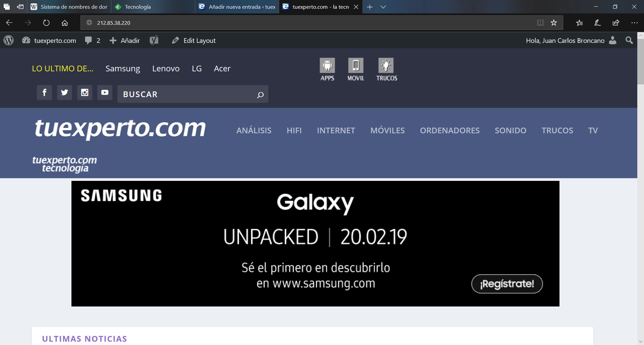The height and width of the screenshot is (345, 644).
Task: Switch to Sistema de nombres de dominio tab
Action: click(69, 7)
